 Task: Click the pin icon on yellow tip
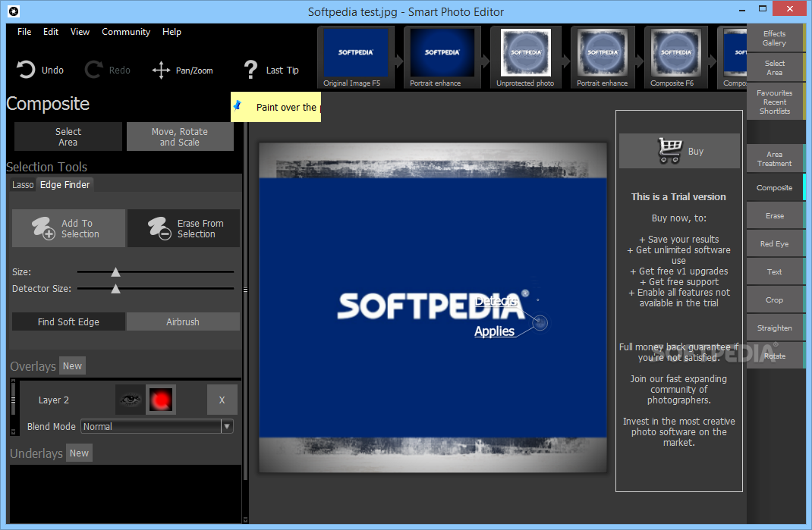[238, 105]
